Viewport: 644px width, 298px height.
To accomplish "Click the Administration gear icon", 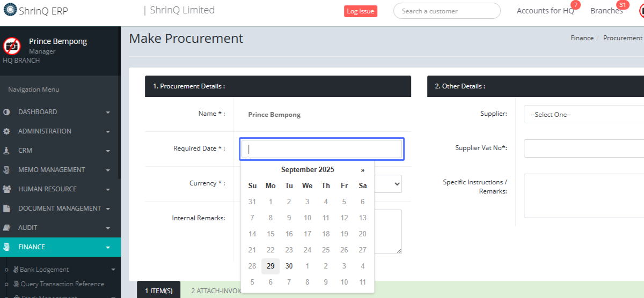I will [6, 131].
